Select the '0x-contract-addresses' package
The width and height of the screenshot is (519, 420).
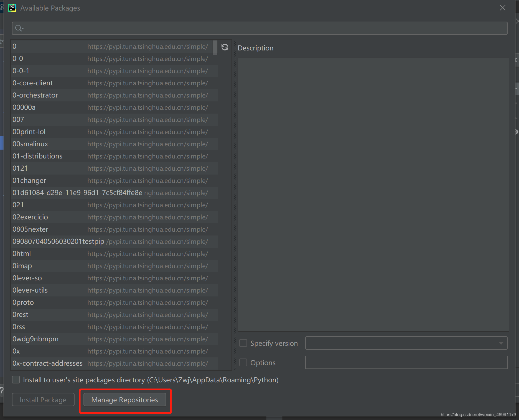[114, 363]
